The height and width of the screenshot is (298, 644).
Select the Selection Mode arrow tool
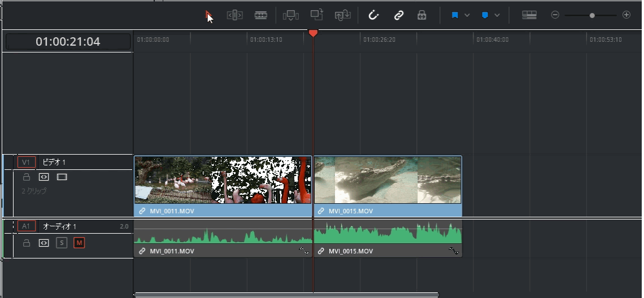click(x=209, y=16)
